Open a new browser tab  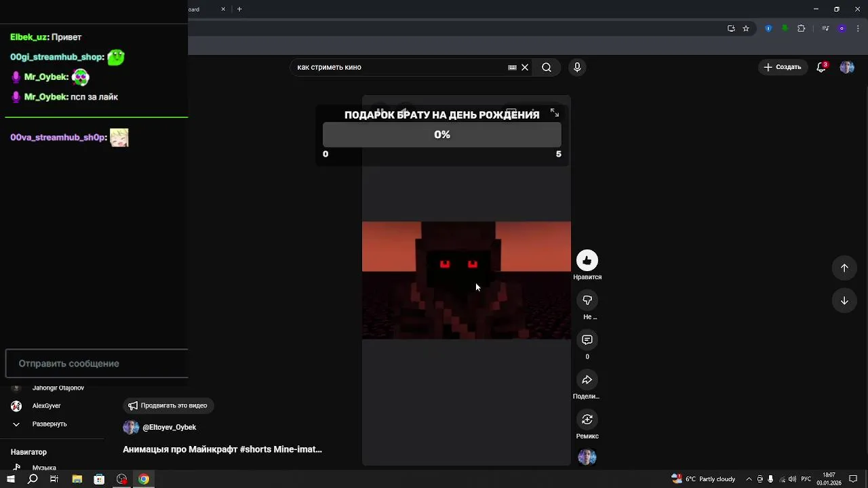tap(239, 9)
